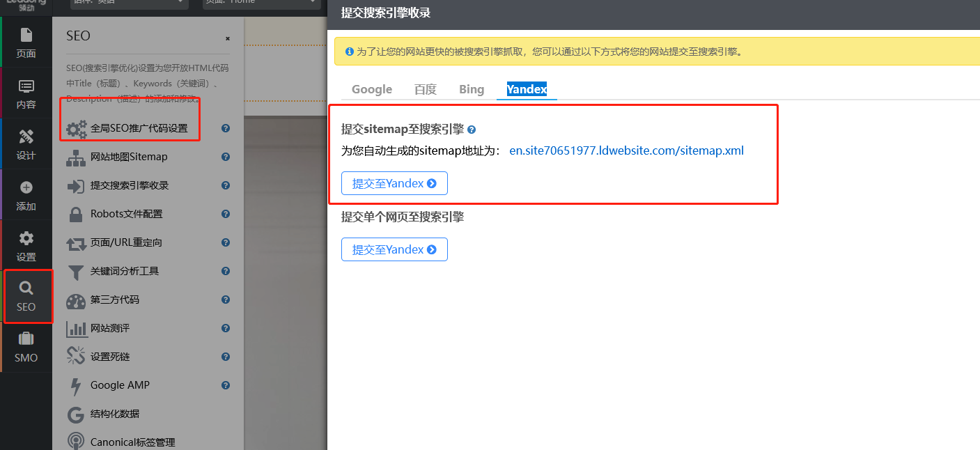Select the Google AMP lightning icon
The width and height of the screenshot is (980, 450).
coord(75,385)
